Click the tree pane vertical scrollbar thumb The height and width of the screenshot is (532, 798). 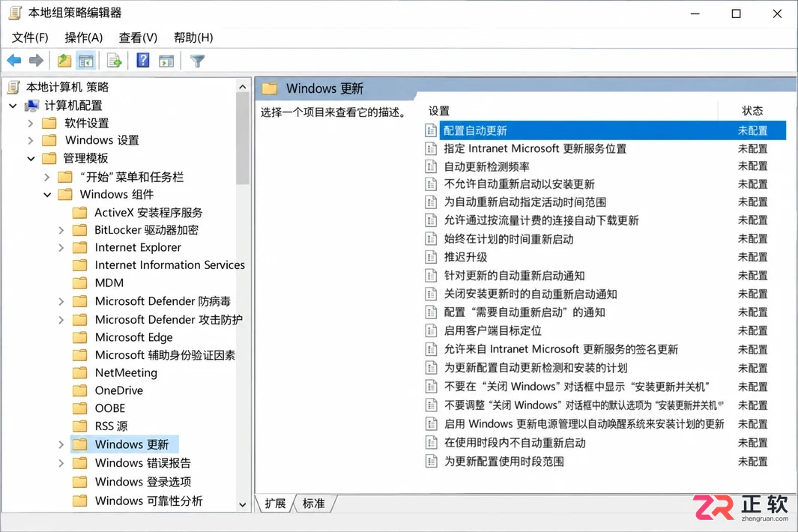coord(243,139)
